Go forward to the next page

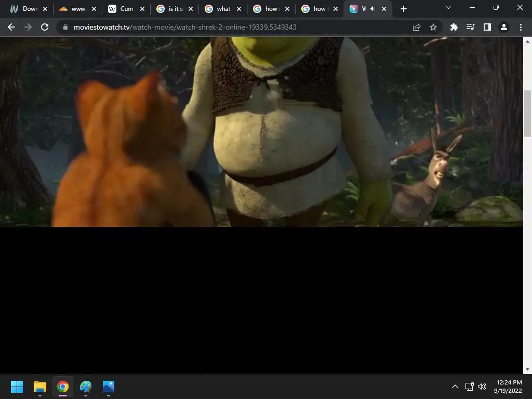28,27
